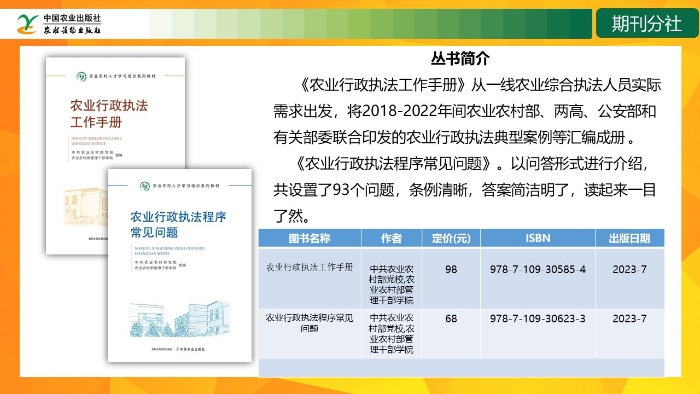Click the 定价(元) column header

pos(451,238)
